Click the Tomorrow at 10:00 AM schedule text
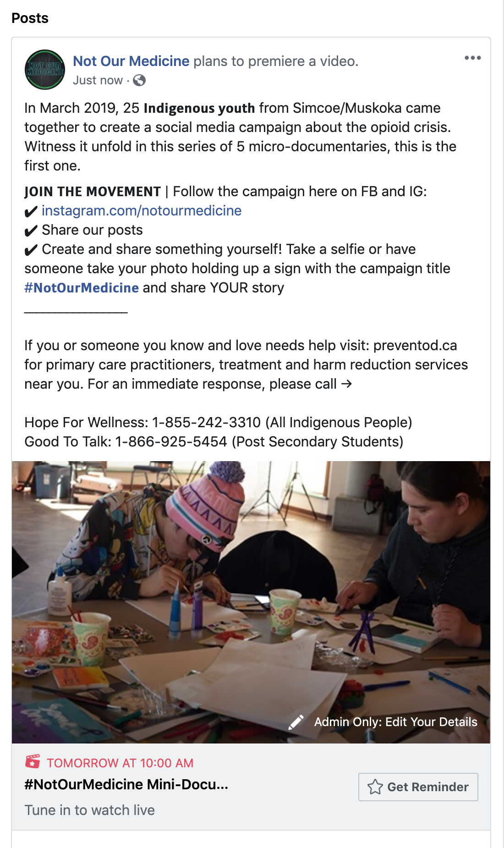Screen dimensions: 504x848 click(120, 763)
